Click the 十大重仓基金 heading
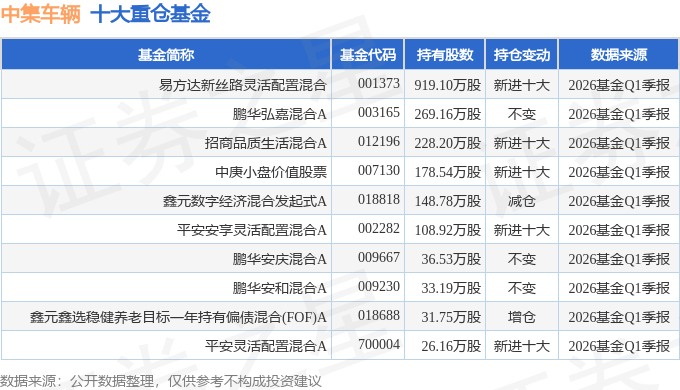The height and width of the screenshot is (390, 680). [x=150, y=13]
